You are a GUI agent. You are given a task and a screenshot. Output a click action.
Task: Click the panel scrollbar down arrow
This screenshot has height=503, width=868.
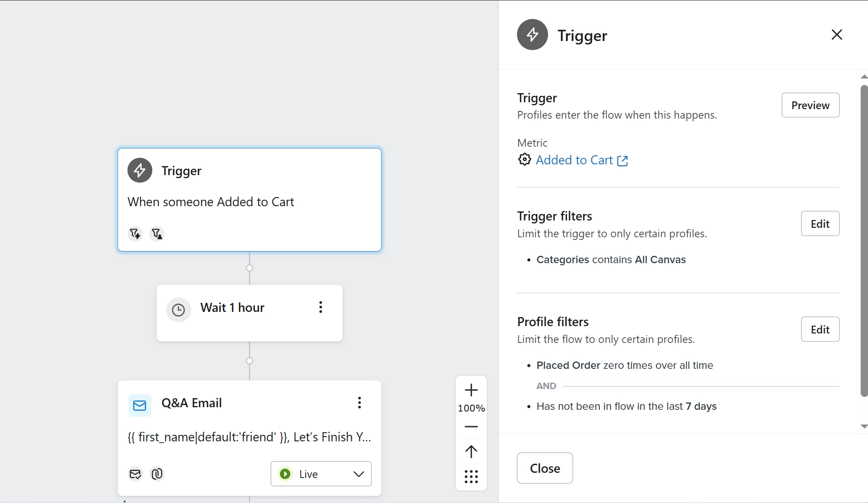[x=864, y=426]
